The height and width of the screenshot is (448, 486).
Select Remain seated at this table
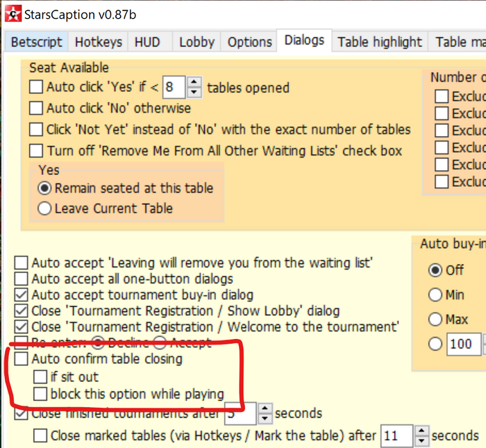(44, 188)
